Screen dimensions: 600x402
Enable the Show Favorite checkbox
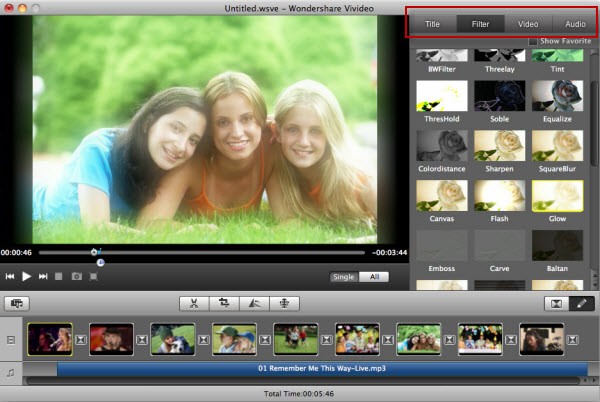coord(533,41)
